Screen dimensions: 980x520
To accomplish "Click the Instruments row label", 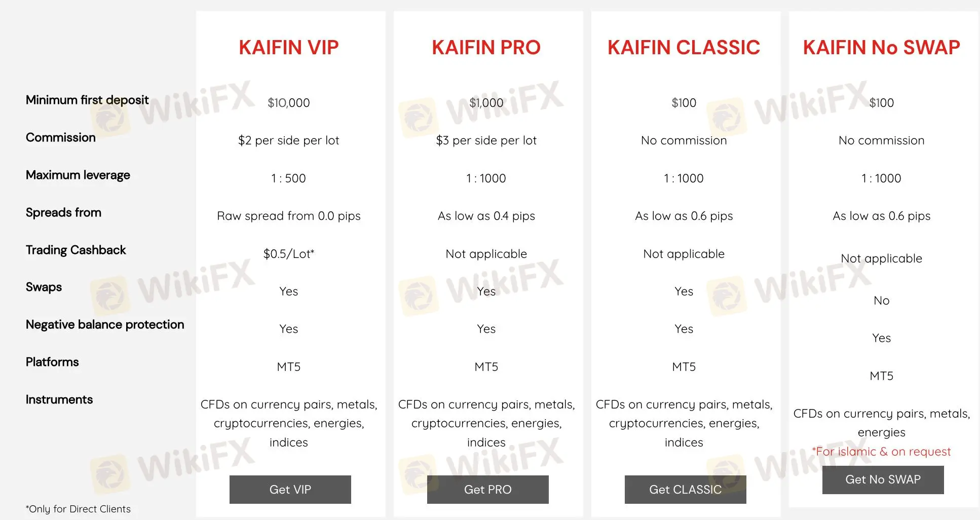I will pos(59,399).
